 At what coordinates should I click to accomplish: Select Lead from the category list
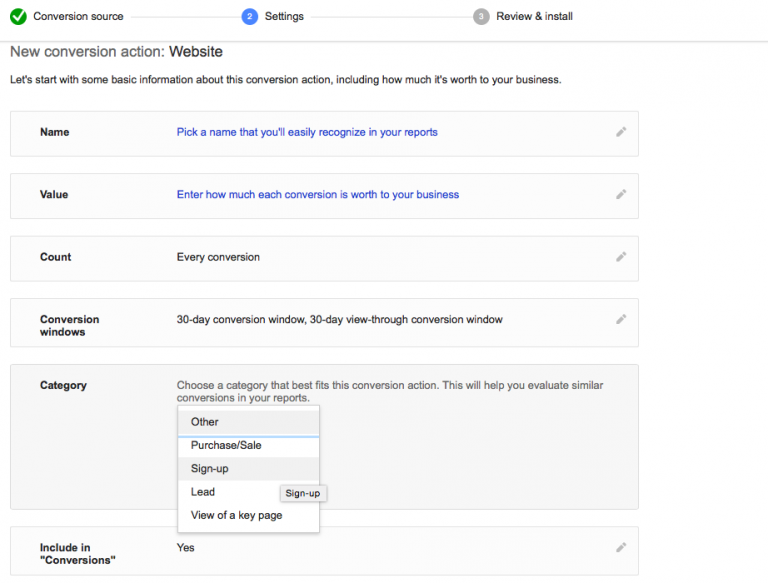click(228, 492)
